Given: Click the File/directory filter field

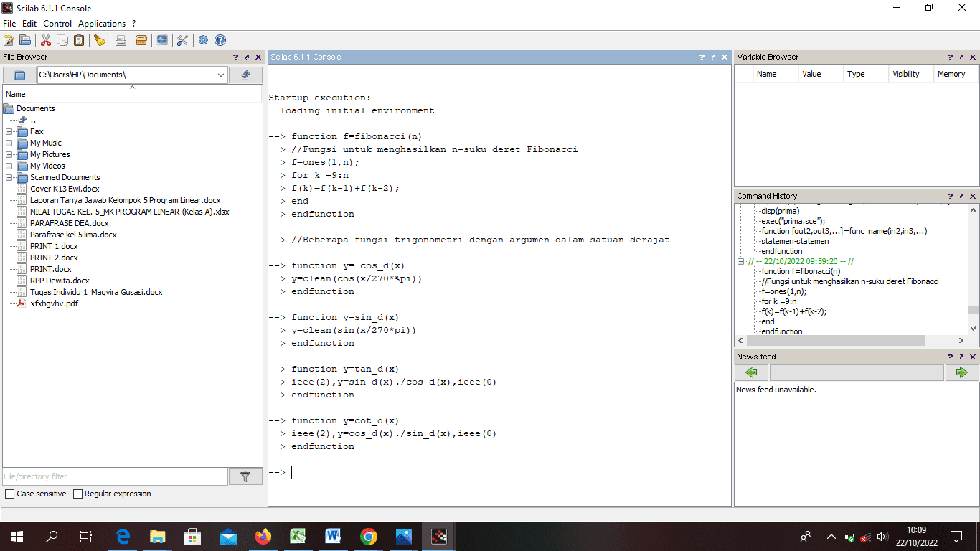Looking at the screenshot, I should 115,476.
